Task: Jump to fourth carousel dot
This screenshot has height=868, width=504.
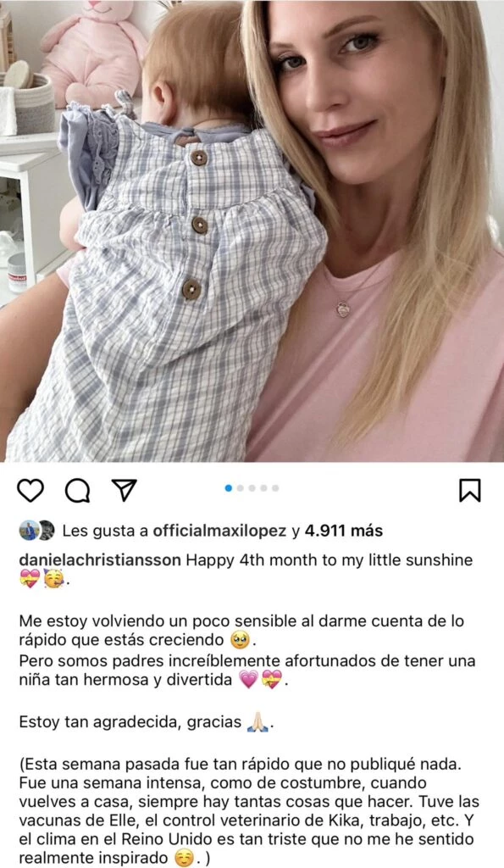Action: click(x=263, y=488)
